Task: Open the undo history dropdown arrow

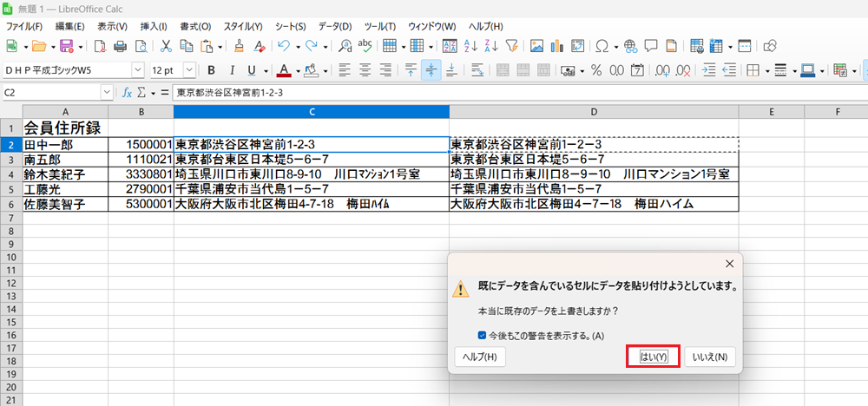Action: point(298,47)
